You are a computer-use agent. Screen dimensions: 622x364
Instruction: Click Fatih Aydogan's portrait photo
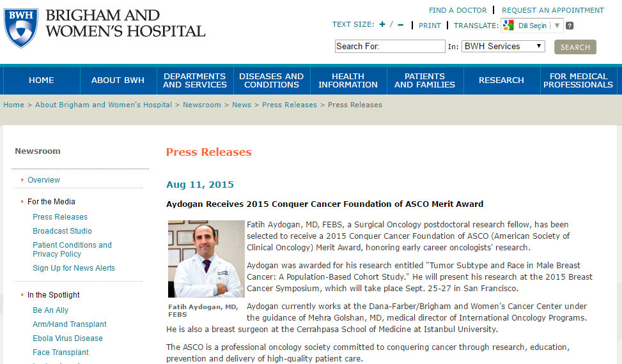tap(206, 259)
